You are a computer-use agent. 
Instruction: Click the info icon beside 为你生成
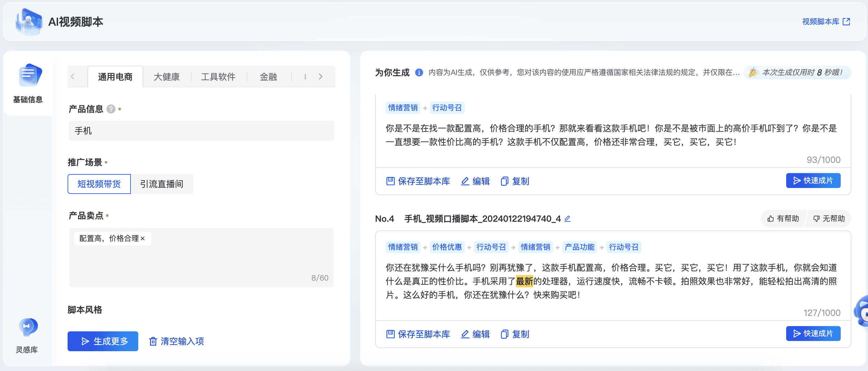click(x=419, y=72)
